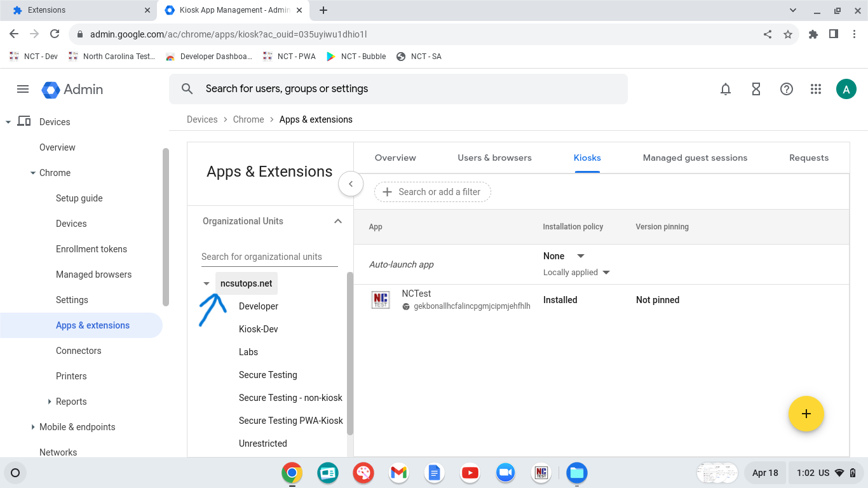Collapse the Apps & Extensions side panel
Image resolution: width=868 pixels, height=488 pixels.
351,184
